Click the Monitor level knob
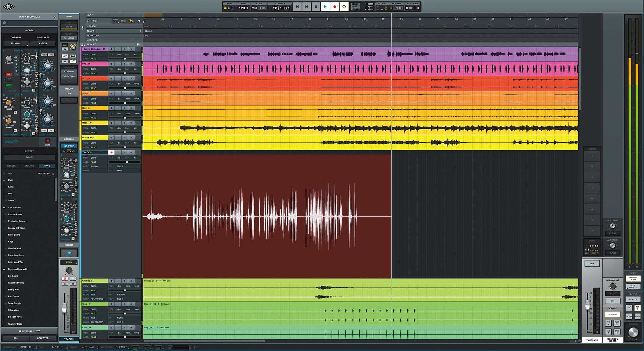 [633, 332]
